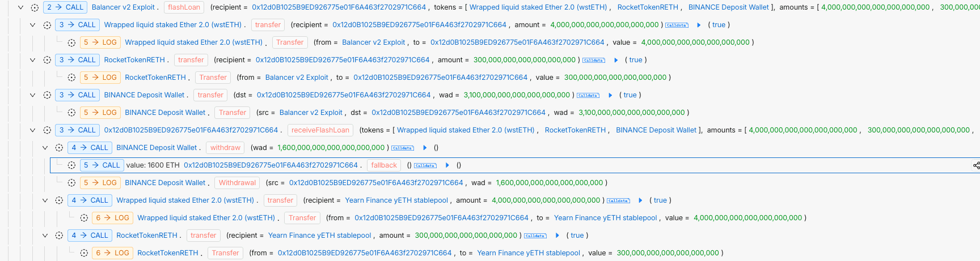
Task: Click the wad value 3,100,000,000,000,000,000,000 in the BINANCE Transfer log
Action: click(x=632, y=113)
